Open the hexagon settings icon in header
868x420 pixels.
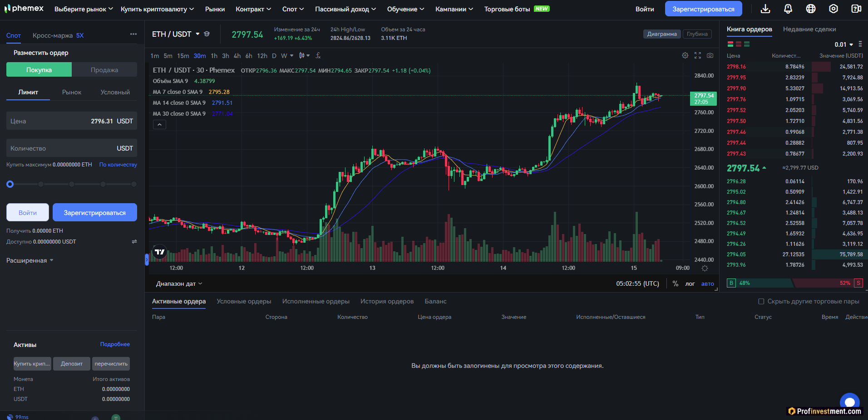pyautogui.click(x=833, y=9)
